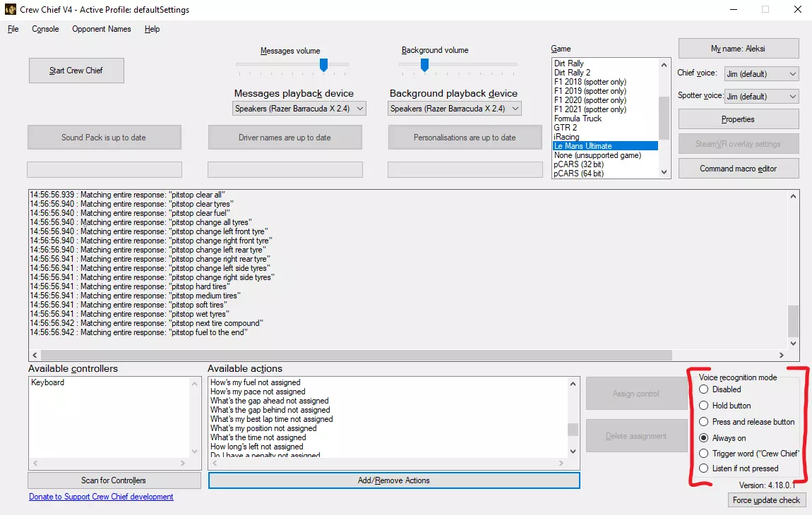Select iRacing in the Game list
Viewport: 812px width, 515px height.
[566, 137]
